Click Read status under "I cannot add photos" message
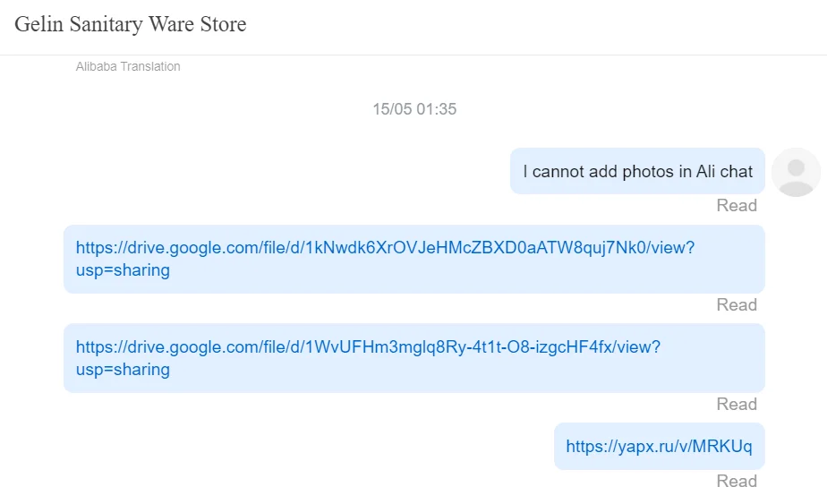Image resolution: width=827 pixels, height=504 pixels. pos(737,206)
